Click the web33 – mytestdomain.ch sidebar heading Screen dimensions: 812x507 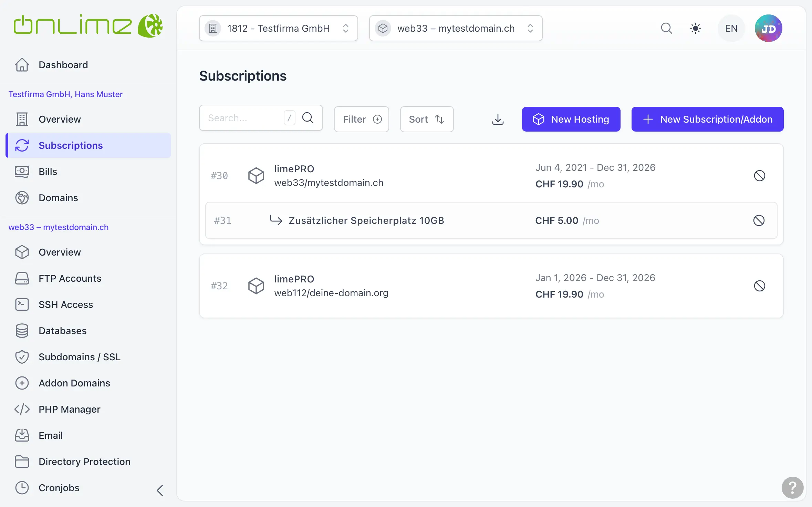pyautogui.click(x=59, y=227)
